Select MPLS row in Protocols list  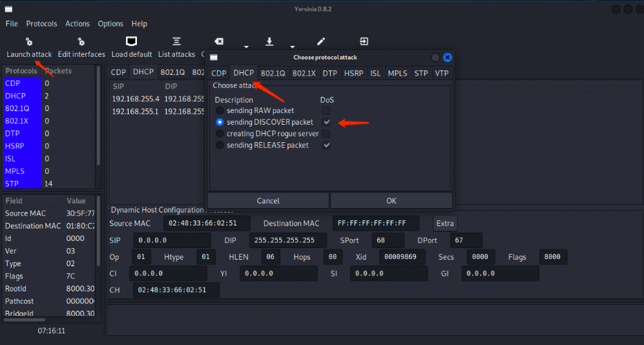49,171
